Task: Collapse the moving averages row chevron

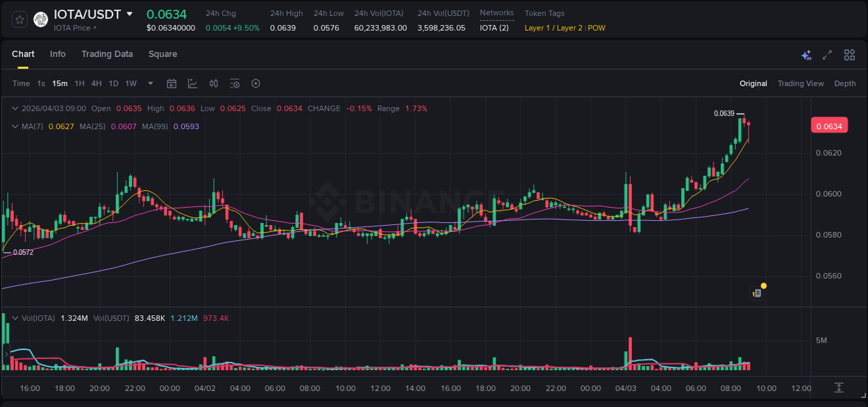Action: click(15, 126)
